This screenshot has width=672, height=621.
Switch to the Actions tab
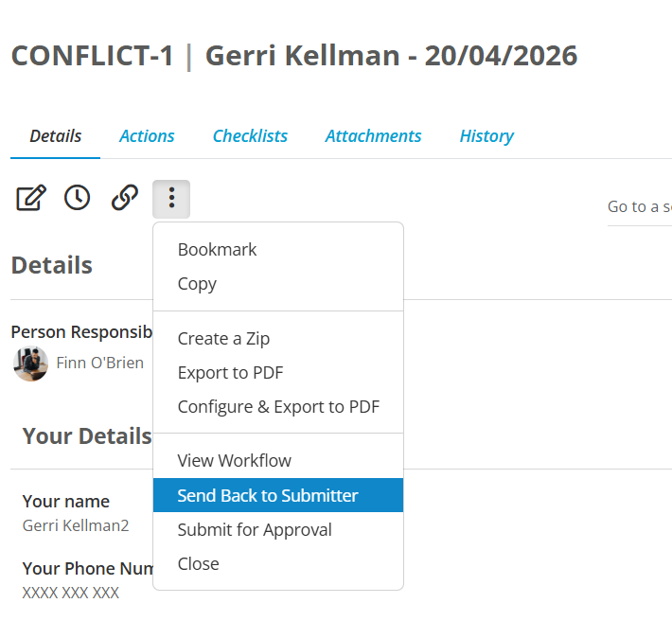tap(147, 136)
